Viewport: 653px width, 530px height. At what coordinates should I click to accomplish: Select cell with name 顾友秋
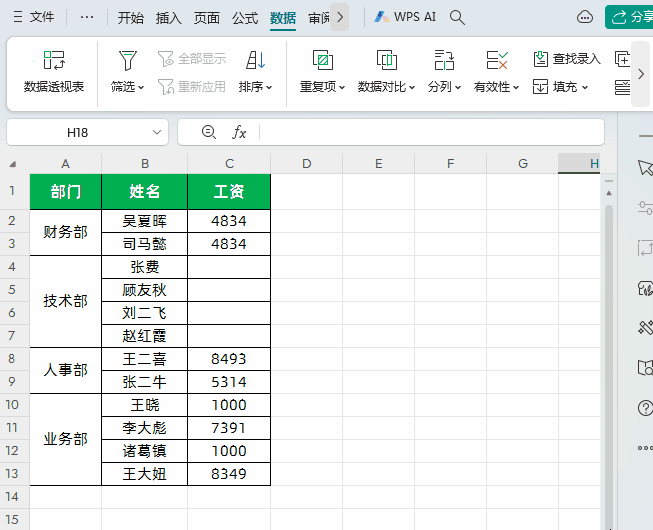(x=145, y=290)
